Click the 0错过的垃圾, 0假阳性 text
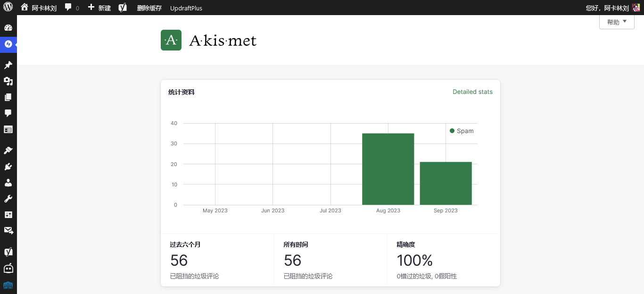The image size is (644, 294). pos(427,276)
